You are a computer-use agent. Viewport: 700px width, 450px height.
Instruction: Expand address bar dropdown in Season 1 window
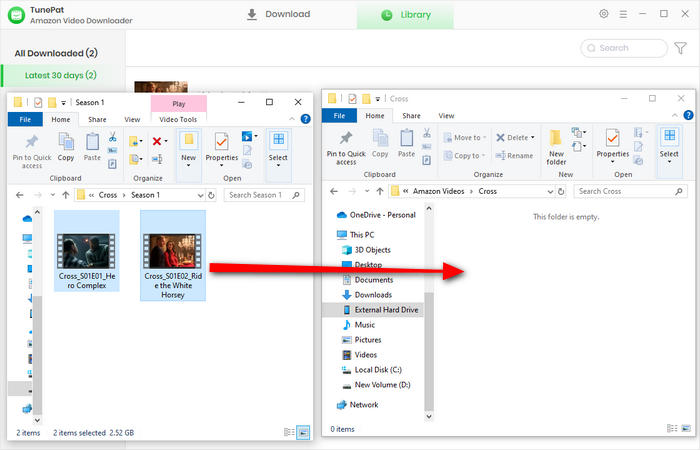pyautogui.click(x=200, y=195)
